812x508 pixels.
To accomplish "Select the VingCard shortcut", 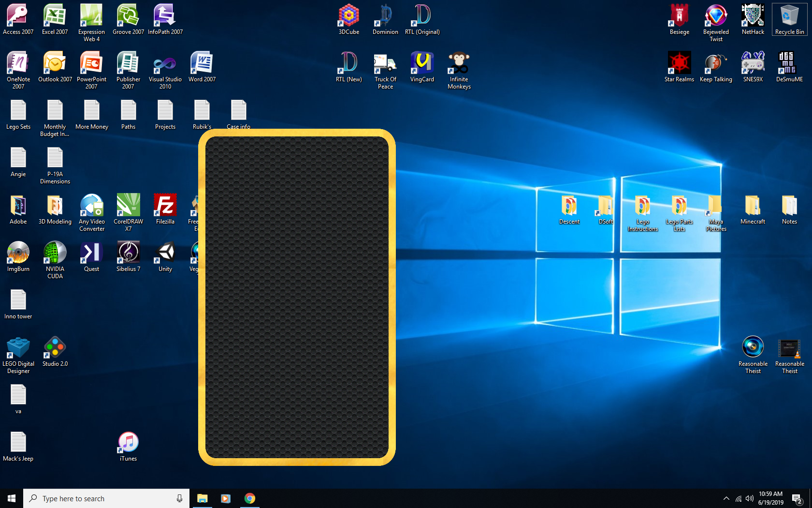I will click(422, 67).
